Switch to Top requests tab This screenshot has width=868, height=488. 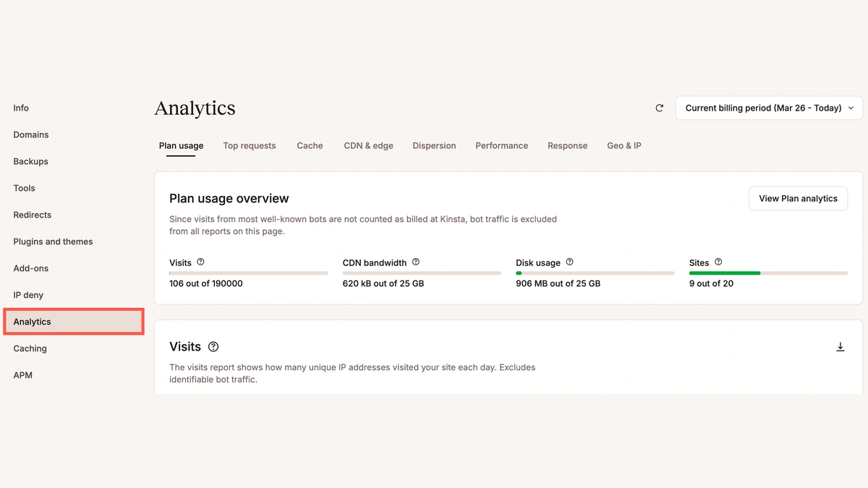[250, 145]
